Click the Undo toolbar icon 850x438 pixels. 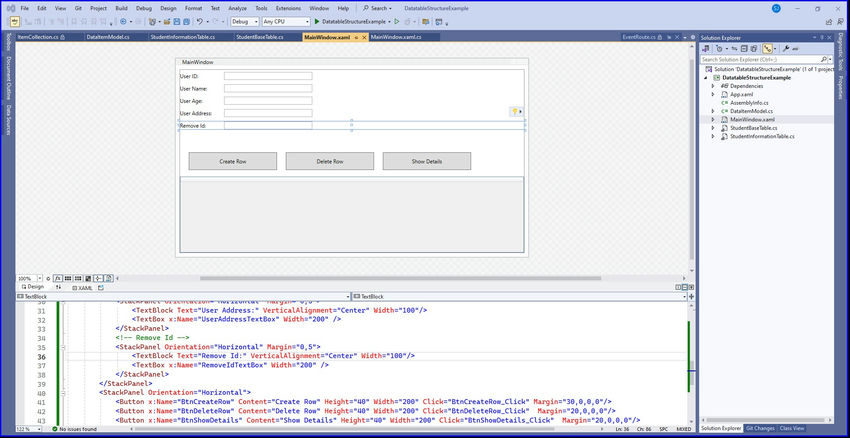(200, 21)
